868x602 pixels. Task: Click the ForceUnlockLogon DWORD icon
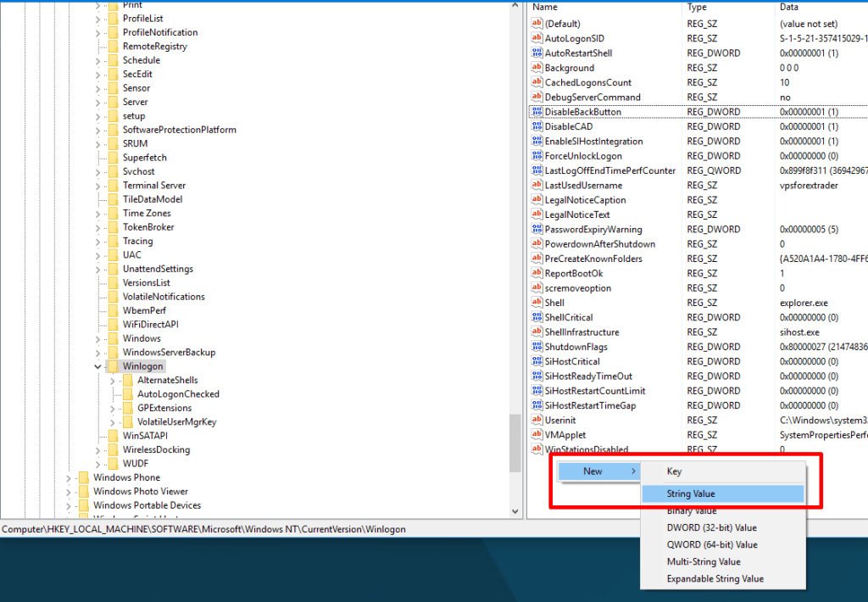pos(537,156)
